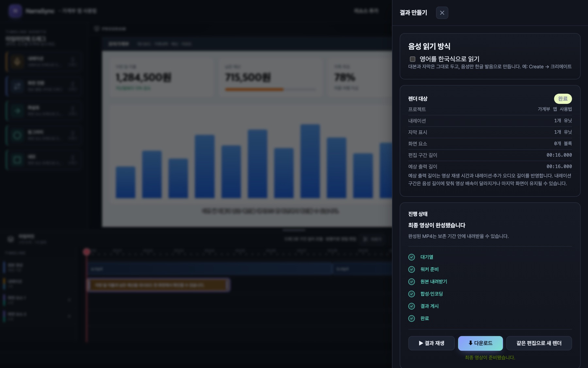Viewport: 588px width, 368px height.
Task: Click the check icon beside 결과 게시
Action: (x=412, y=306)
